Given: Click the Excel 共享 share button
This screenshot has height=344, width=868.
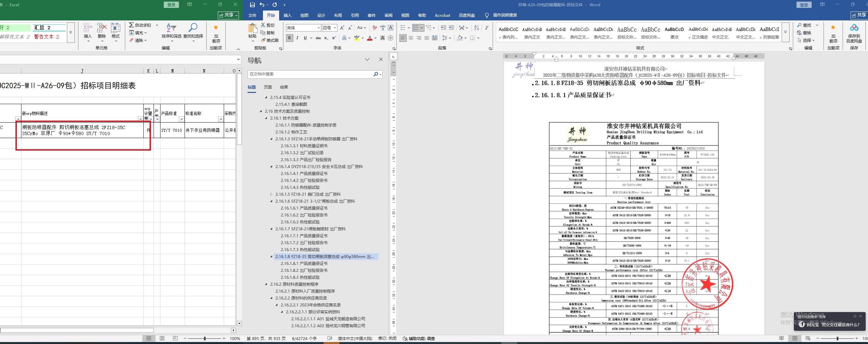Looking at the screenshot, I should (228, 15).
